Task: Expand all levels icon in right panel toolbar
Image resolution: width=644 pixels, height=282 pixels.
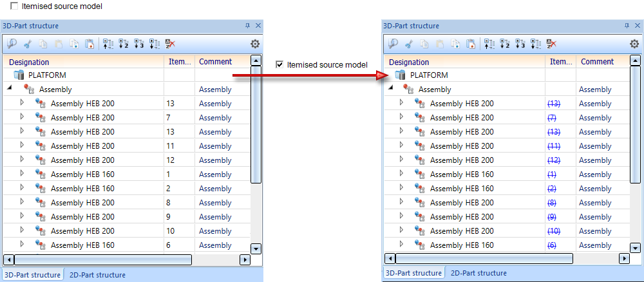Action: click(x=536, y=44)
